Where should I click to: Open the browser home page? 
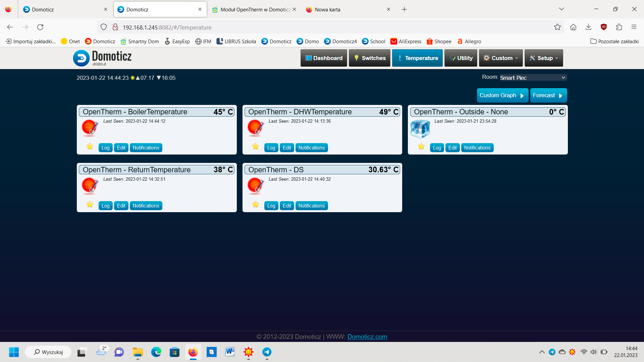point(573,27)
